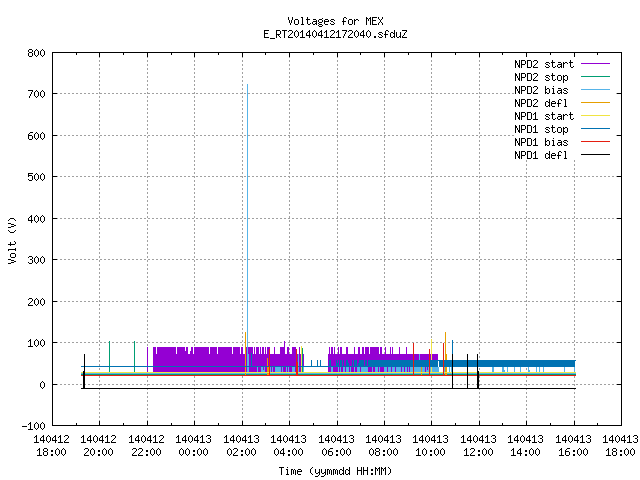Click the light blue NPD2 bias legend line
This screenshot has height=480, width=640.
click(595, 89)
